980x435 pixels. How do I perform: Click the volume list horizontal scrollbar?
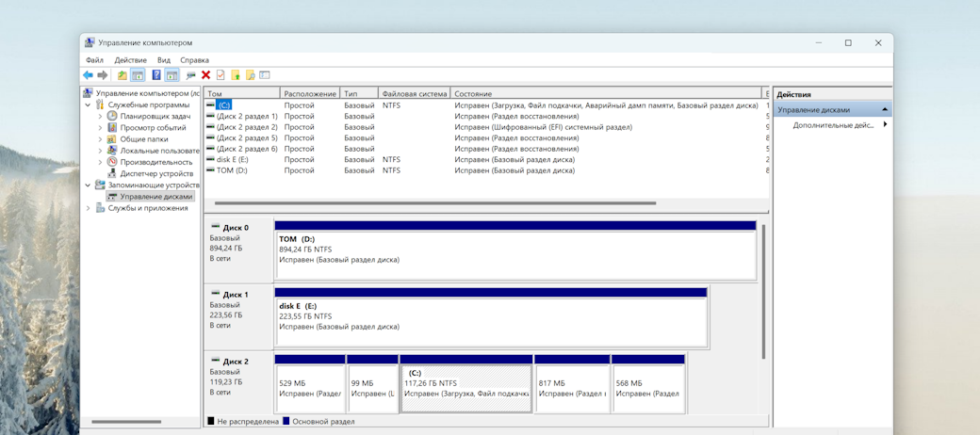(435, 202)
